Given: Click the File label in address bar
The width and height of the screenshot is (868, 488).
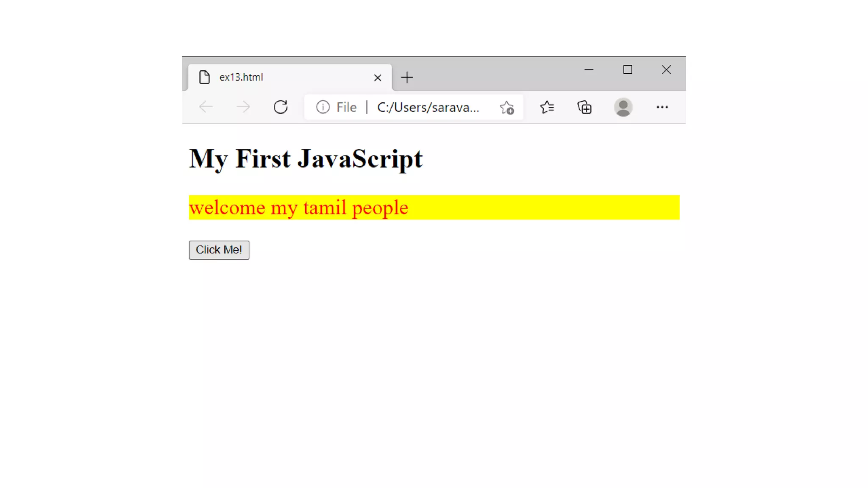Looking at the screenshot, I should coord(346,108).
